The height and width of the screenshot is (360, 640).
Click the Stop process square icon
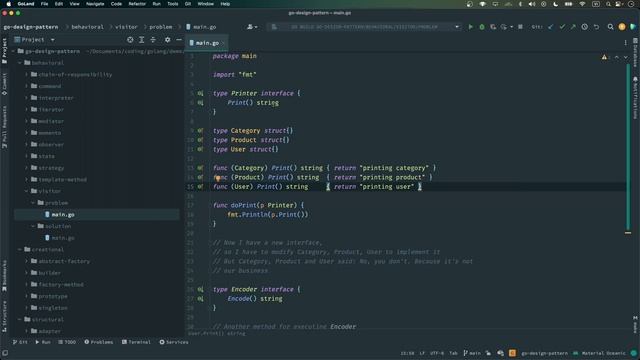tap(520, 27)
